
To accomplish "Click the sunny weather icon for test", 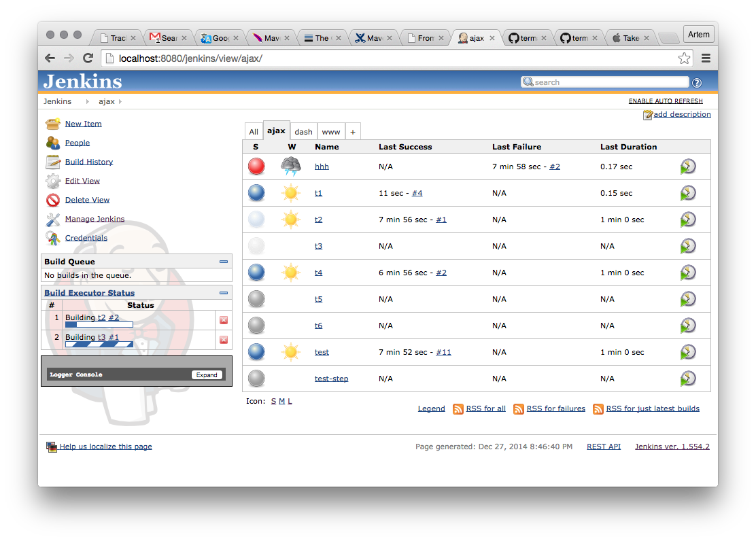I will 291,352.
